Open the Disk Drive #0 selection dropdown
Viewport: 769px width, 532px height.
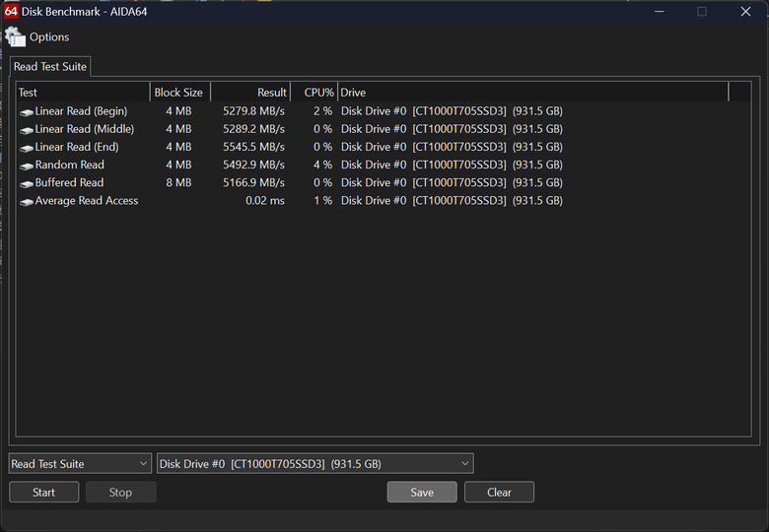[315, 463]
